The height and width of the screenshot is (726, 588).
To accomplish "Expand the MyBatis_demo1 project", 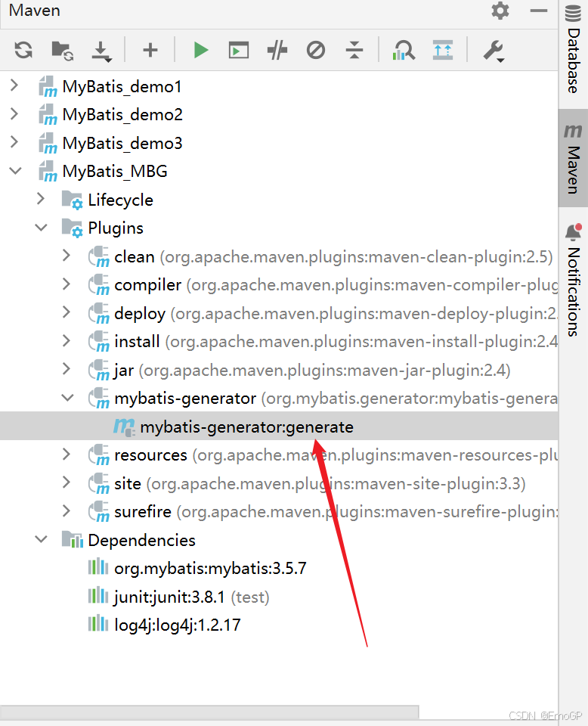I will (x=14, y=85).
